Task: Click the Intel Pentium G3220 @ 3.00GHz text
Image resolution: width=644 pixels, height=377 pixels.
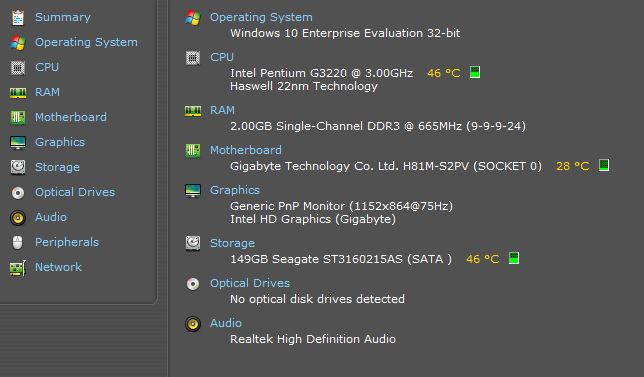Action: pos(322,73)
